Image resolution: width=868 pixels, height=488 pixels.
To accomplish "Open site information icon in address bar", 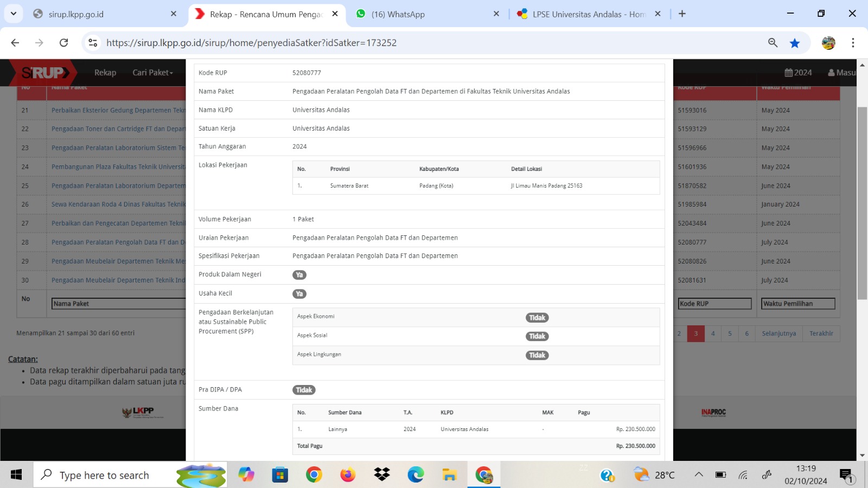I will (93, 43).
